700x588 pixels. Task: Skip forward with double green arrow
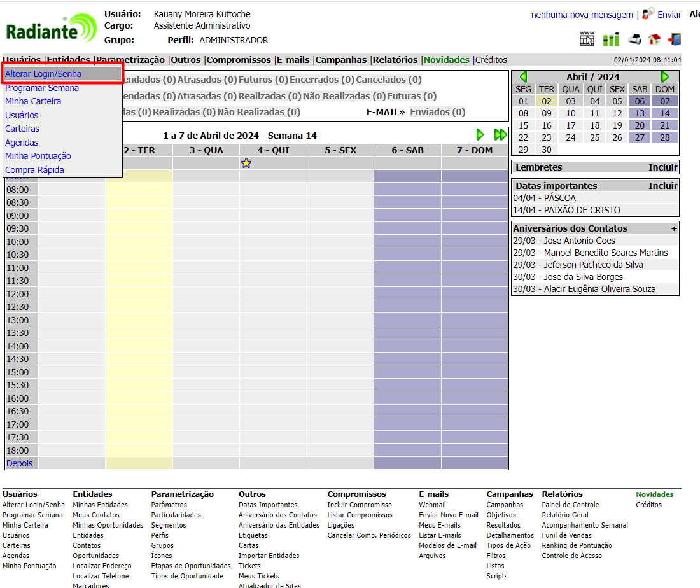pyautogui.click(x=500, y=135)
